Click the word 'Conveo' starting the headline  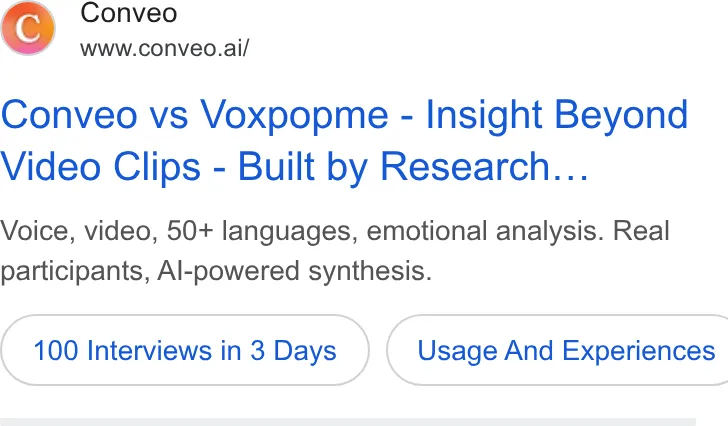coord(69,116)
